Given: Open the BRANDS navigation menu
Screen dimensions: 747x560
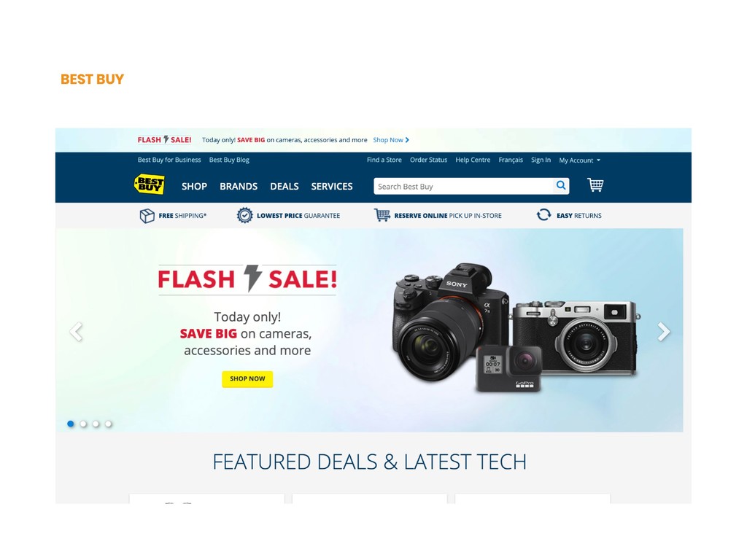Looking at the screenshot, I should (x=239, y=187).
